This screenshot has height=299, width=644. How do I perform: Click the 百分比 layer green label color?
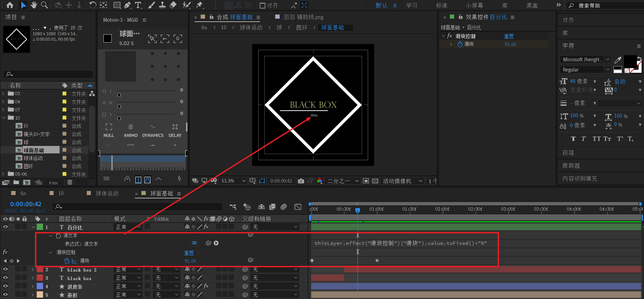point(40,227)
